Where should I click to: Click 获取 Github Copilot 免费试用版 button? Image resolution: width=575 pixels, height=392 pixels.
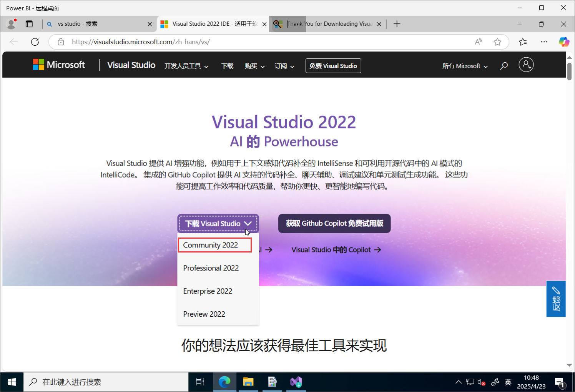pos(334,223)
